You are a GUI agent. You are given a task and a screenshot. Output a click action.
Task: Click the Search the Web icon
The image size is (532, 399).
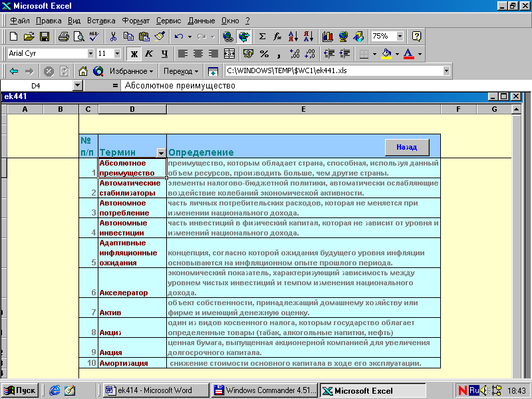point(98,71)
